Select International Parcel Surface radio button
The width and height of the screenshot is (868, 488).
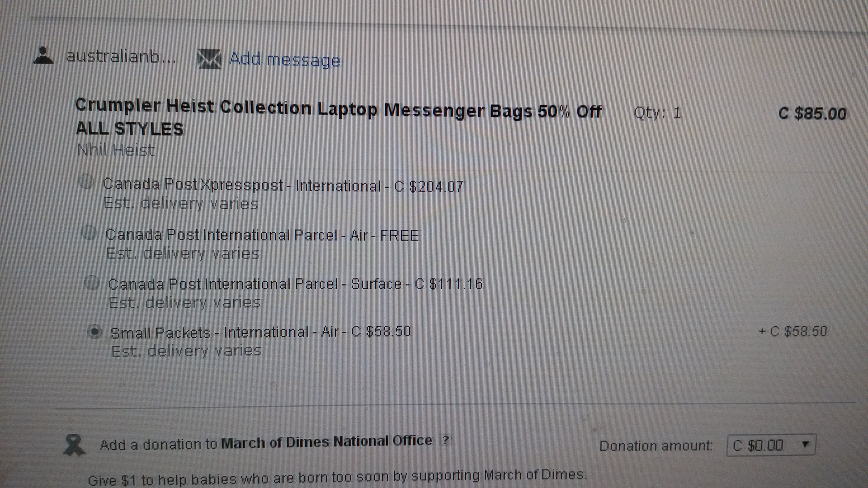(x=92, y=283)
